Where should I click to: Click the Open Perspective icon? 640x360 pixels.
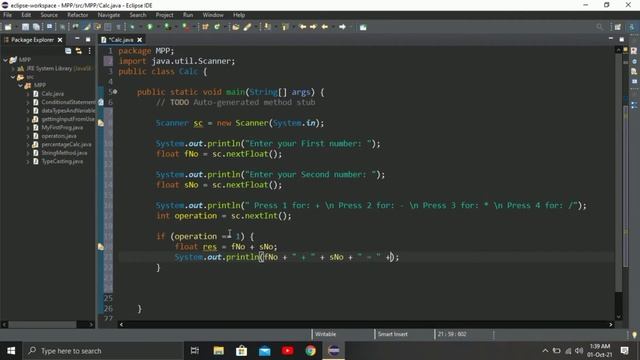(x=618, y=27)
